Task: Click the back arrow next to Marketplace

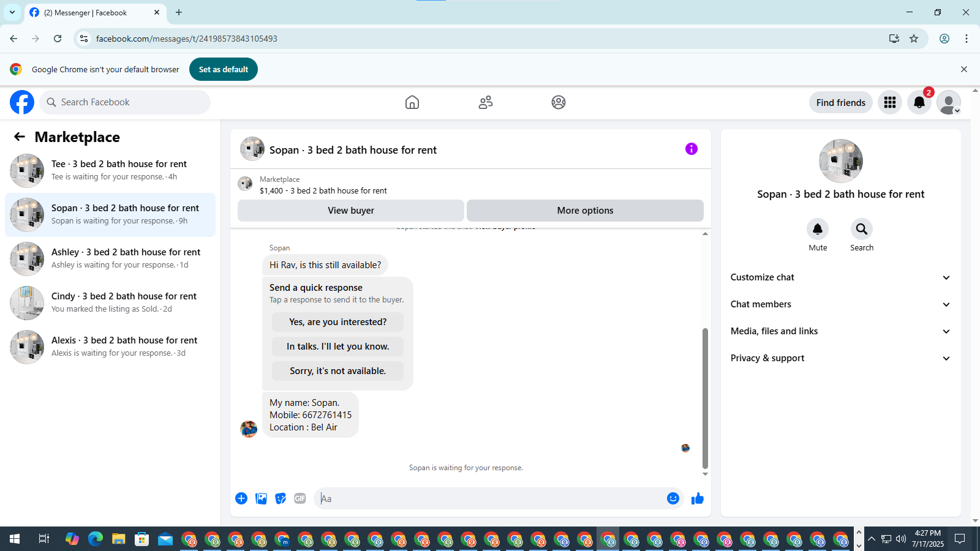Action: tap(20, 137)
